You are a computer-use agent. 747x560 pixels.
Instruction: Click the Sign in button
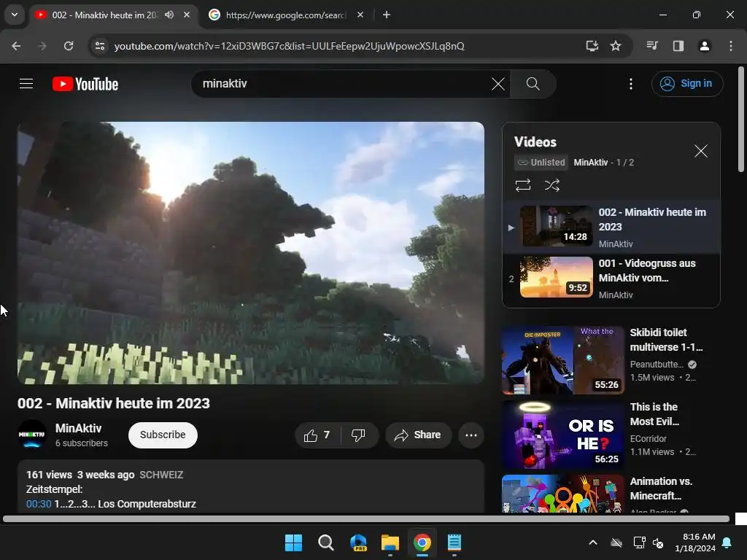tap(687, 83)
